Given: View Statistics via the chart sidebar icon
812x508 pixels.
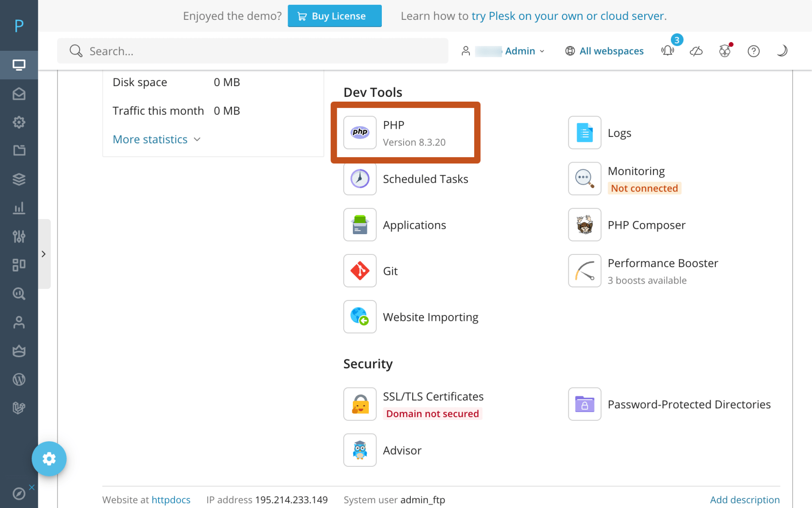Looking at the screenshot, I should coord(19,208).
